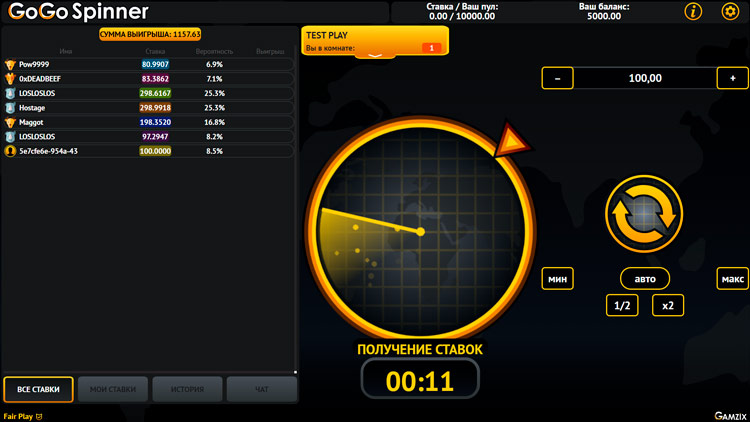Click the Fair Play shield icon
This screenshot has width=750, height=422.
39,416
